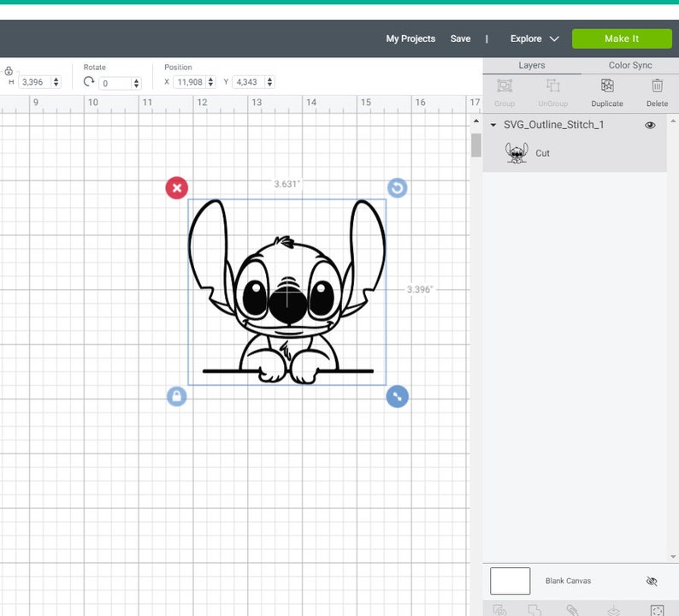679x616 pixels.
Task: Click canvas scrollbar up arrow
Action: coord(476,121)
